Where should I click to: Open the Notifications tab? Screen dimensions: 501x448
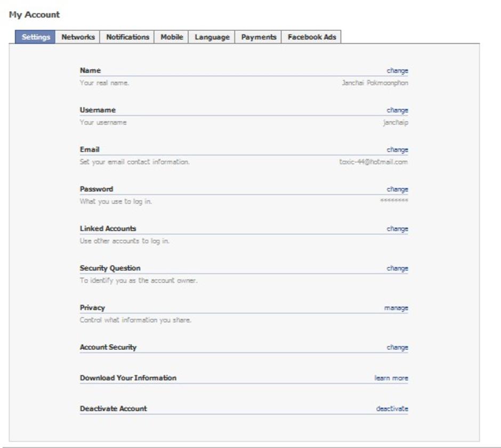click(127, 37)
